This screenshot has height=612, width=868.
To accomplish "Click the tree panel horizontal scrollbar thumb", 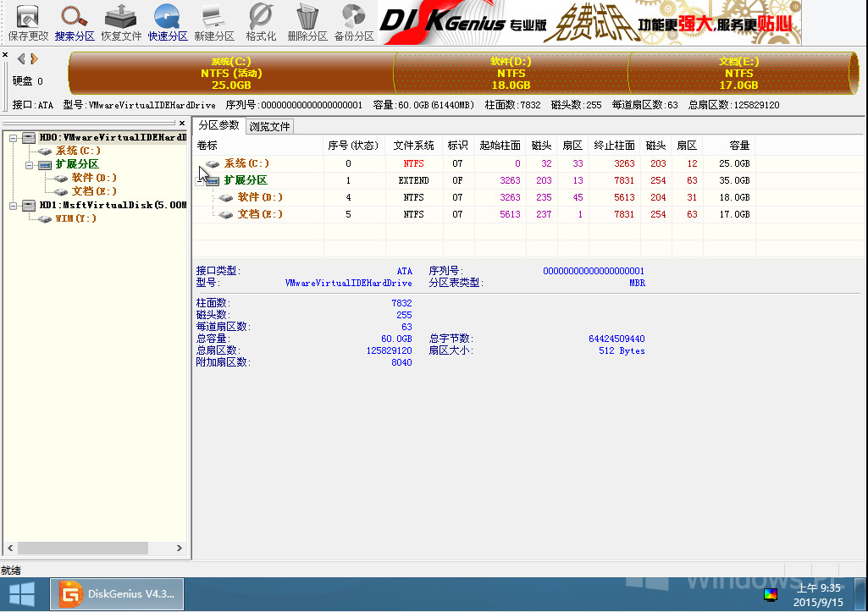I will click(83, 548).
